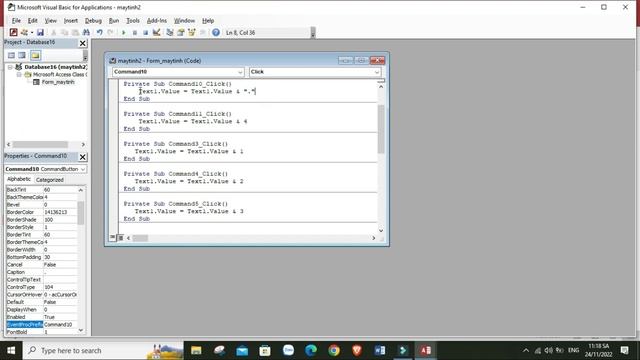Viewport: 640px width, 360px height.
Task: Open the Insert Module icon's dropdown arrow
Action: (32, 32)
